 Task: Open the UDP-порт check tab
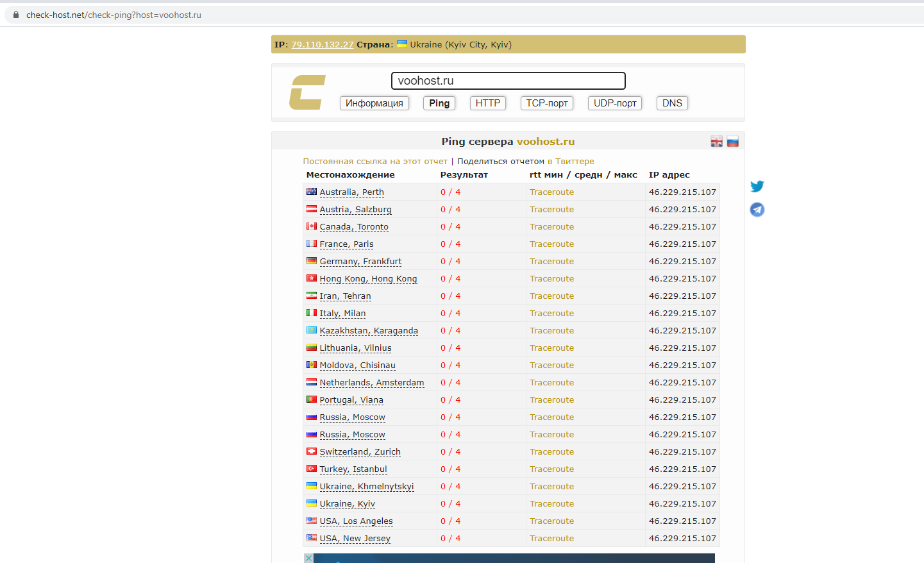pyautogui.click(x=615, y=103)
